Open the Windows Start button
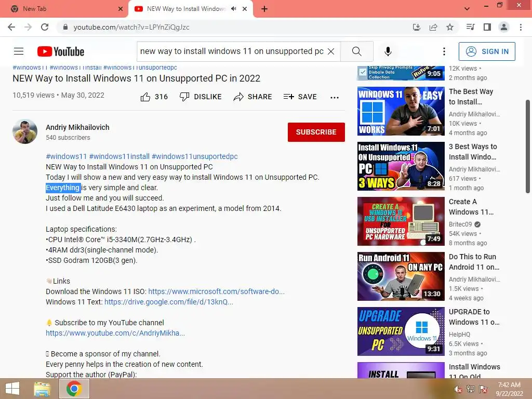Screen dimensions: 532x399 pos(12,389)
